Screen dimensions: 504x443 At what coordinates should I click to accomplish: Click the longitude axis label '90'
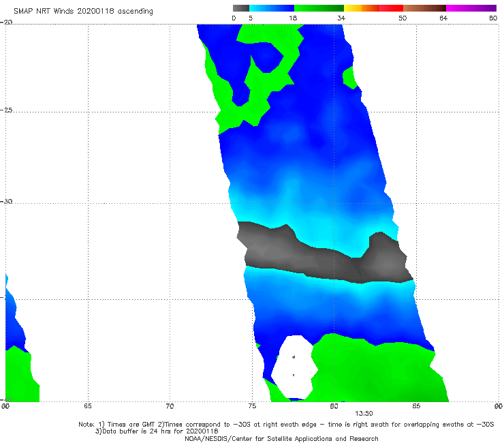[x=498, y=406]
